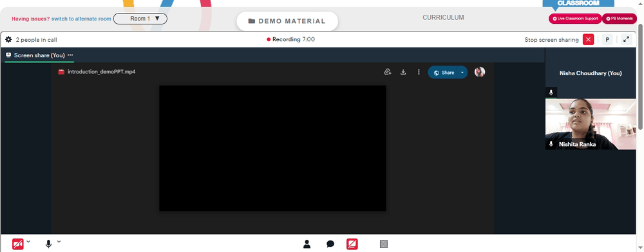Screen dimensions: 644x252
Task: Click Nisha Choudhary (You) participant tile
Action: point(590,73)
